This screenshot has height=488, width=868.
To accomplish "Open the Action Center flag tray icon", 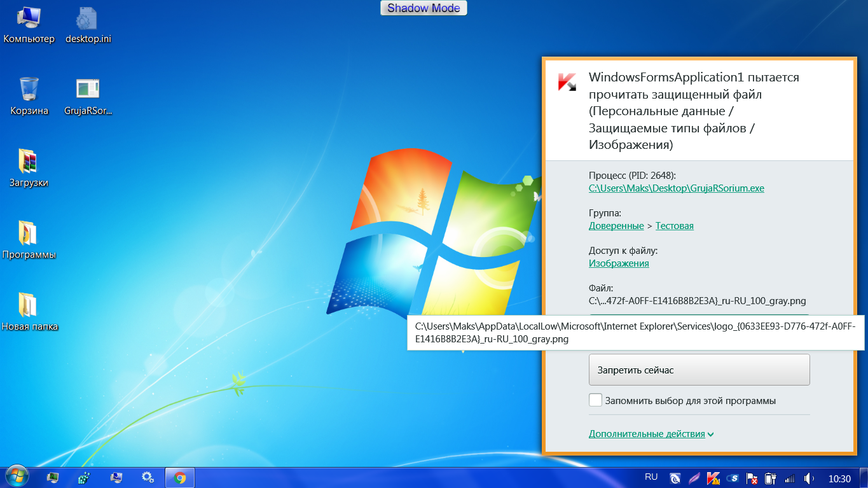I will pos(752,478).
